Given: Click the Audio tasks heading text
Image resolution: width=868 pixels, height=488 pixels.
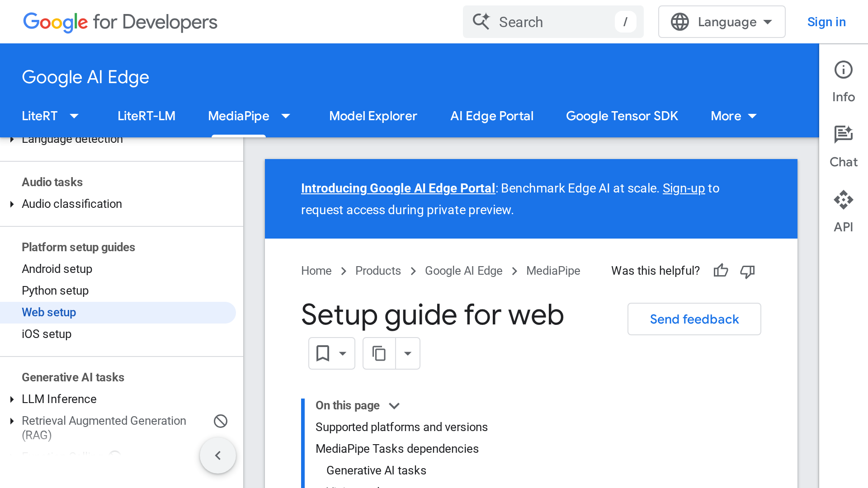Looking at the screenshot, I should [52, 182].
